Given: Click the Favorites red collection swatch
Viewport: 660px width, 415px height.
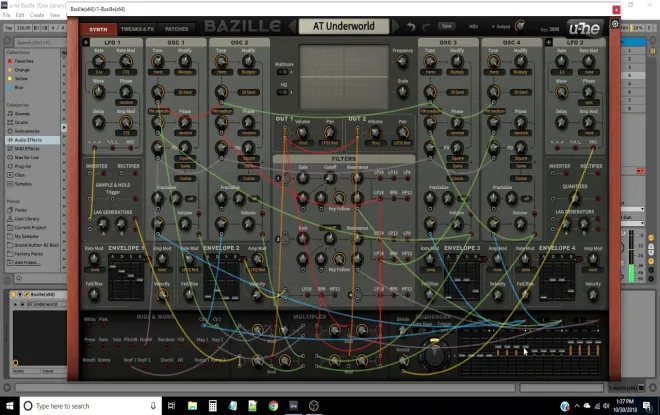Looking at the screenshot, I should coord(10,61).
